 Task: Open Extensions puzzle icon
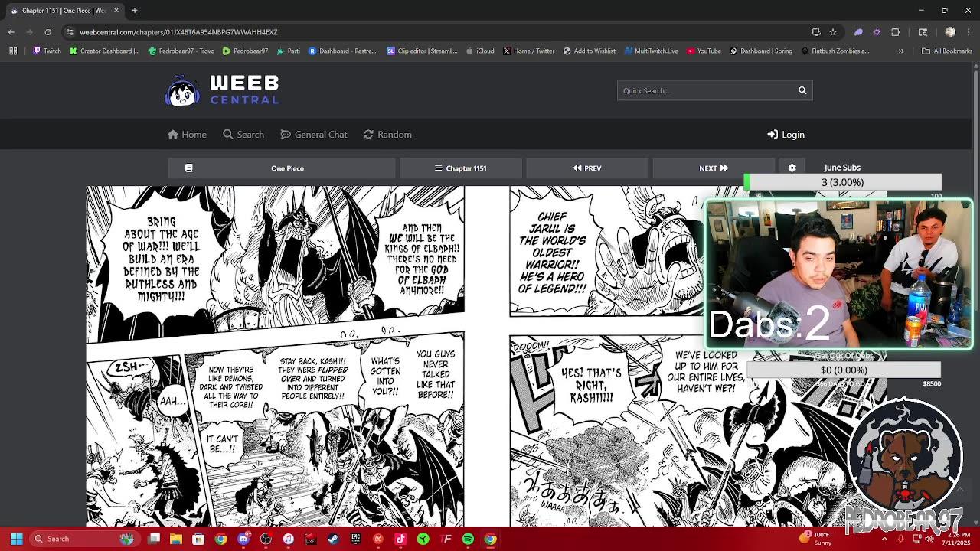click(x=895, y=32)
